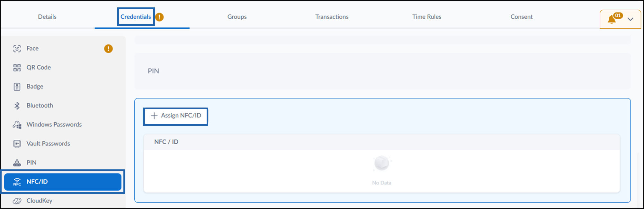Click the Vault Passwords icon
Screen dimensions: 644x209
pos(17,144)
